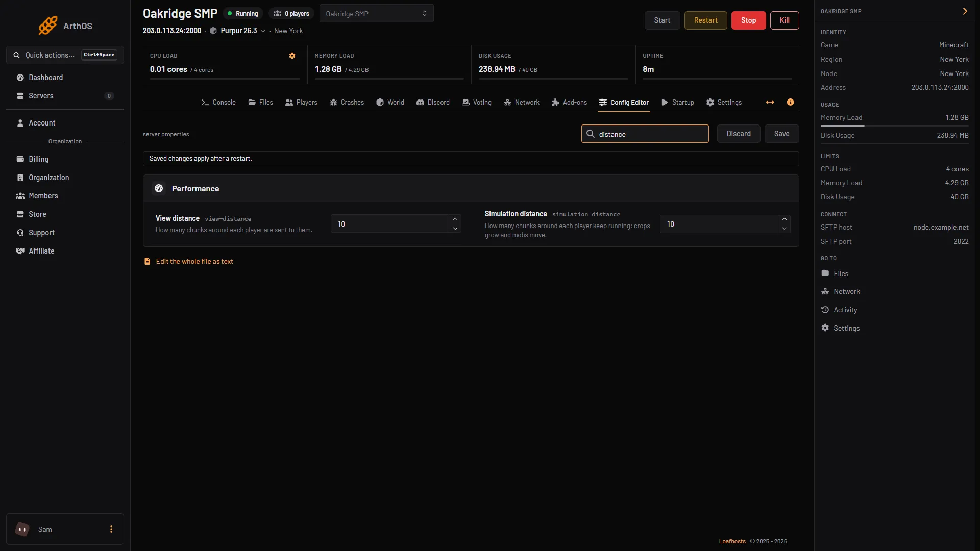Switch to the Players tab
This screenshot has width=980, height=551.
[x=301, y=102]
